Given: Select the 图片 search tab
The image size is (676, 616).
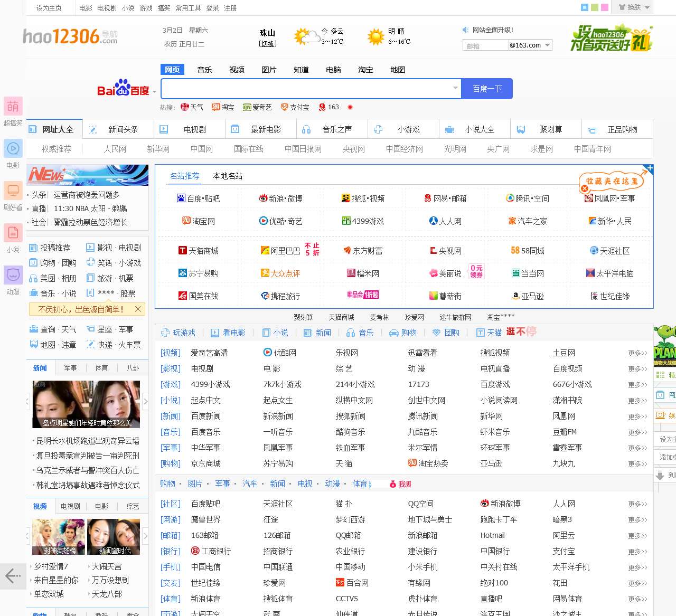Looking at the screenshot, I should (269, 70).
